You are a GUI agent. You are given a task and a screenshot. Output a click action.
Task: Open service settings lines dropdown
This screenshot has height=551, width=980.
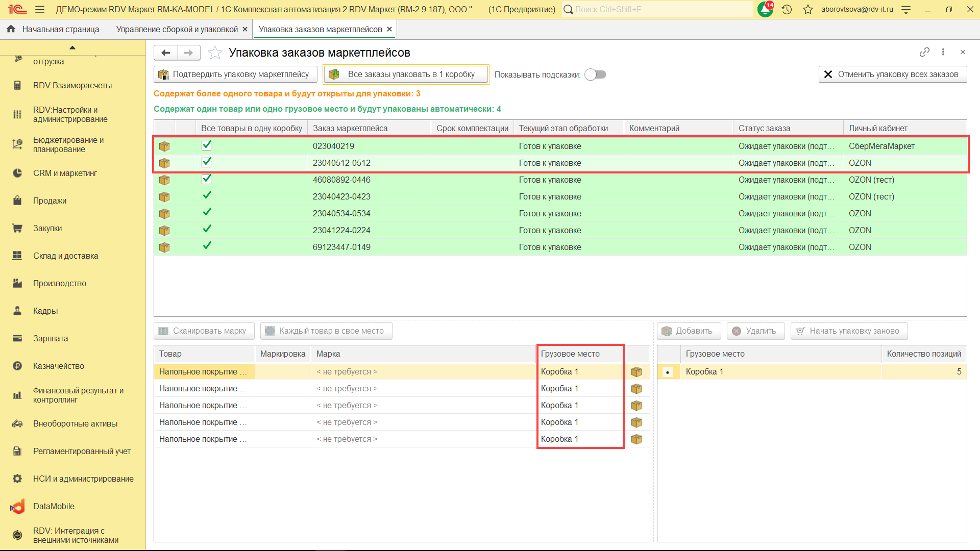[x=906, y=9]
